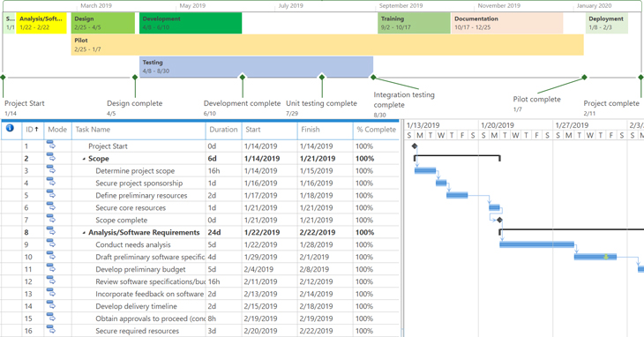Select the Documentation timeline bar
Screen dimensions: 644x337
tap(507, 24)
